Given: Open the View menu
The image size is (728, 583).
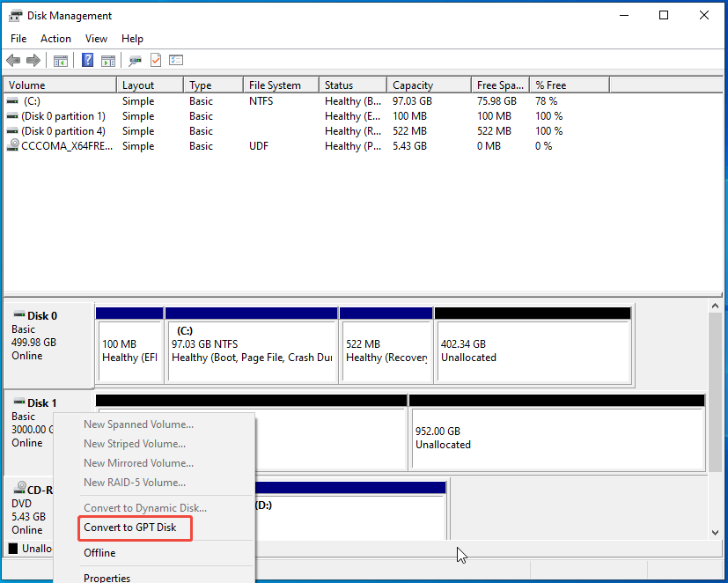Looking at the screenshot, I should click(96, 38).
